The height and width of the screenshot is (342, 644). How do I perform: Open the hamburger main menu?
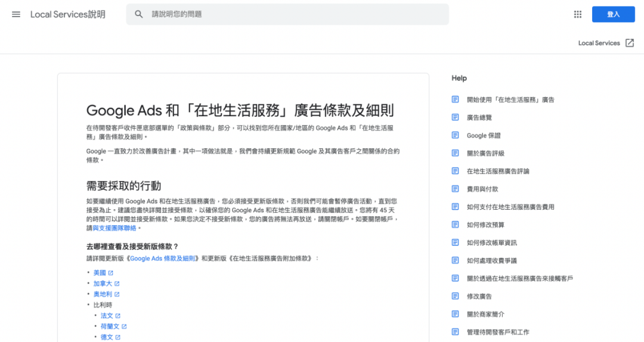(x=16, y=14)
